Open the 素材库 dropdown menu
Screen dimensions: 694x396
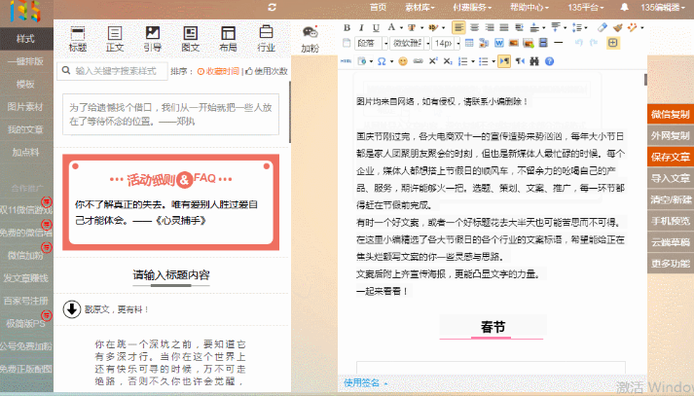coord(420,7)
